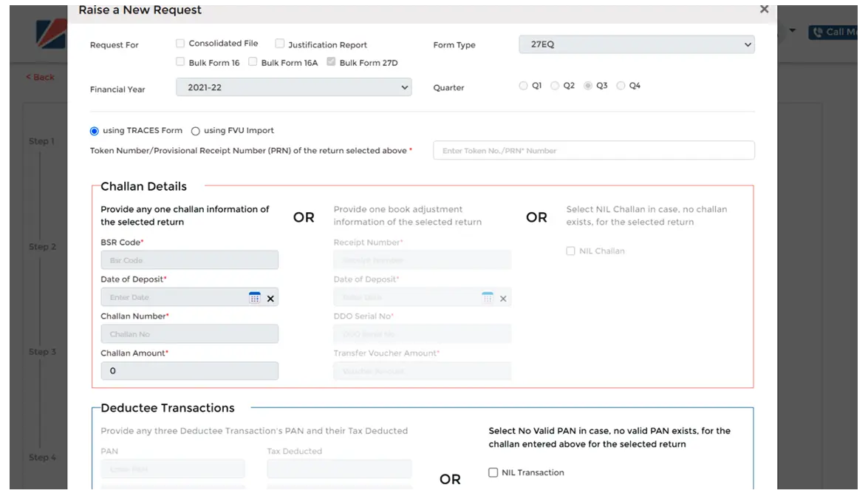The height and width of the screenshot is (496, 868).
Task: Open calendar picker for challan Date of Deposit
Action: point(255,298)
